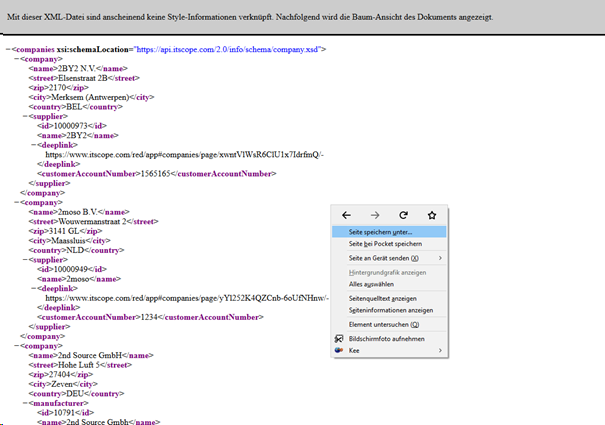Click the supplier name line '2moso'
The height and width of the screenshot is (425, 605).
[x=79, y=279]
